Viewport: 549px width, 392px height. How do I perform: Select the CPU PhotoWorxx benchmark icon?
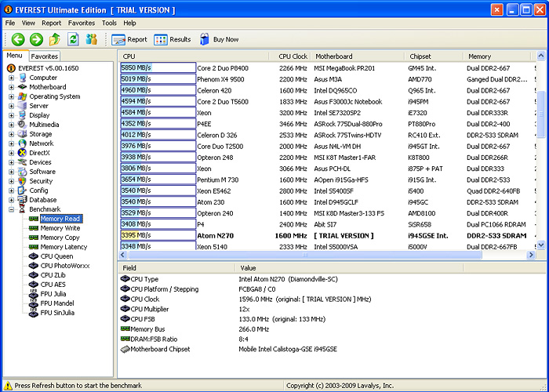pyautogui.click(x=34, y=266)
